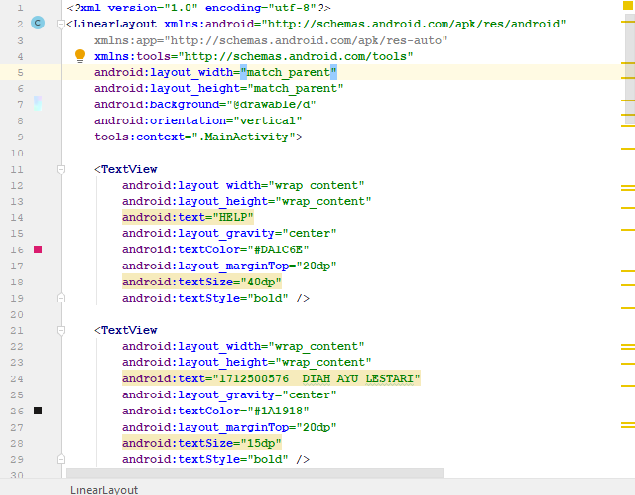Click line number 24 in gutter
Screen dimensions: 635x495
[x=17, y=379]
